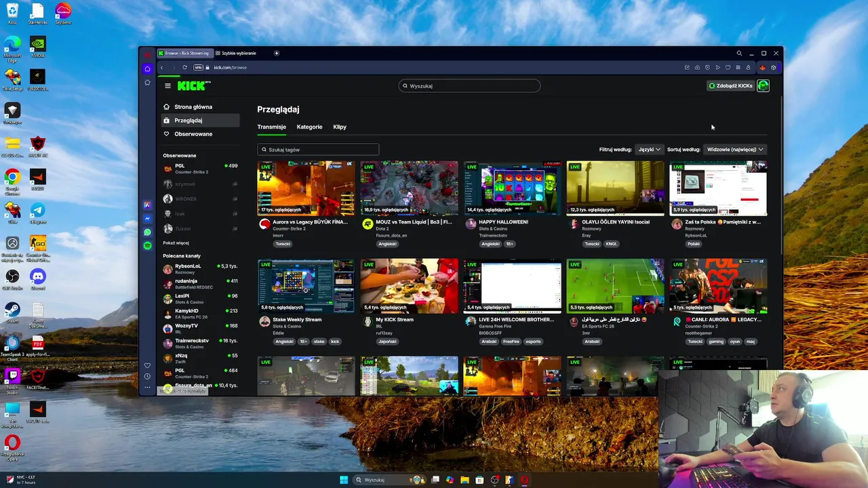This screenshot has height=488, width=868.
Task: Open the Kick hamburger menu
Action: tap(167, 85)
